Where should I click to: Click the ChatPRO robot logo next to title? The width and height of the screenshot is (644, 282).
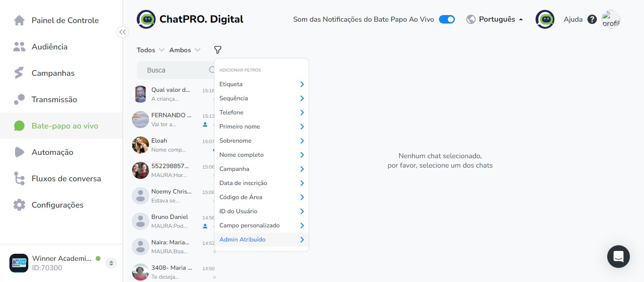tap(146, 19)
